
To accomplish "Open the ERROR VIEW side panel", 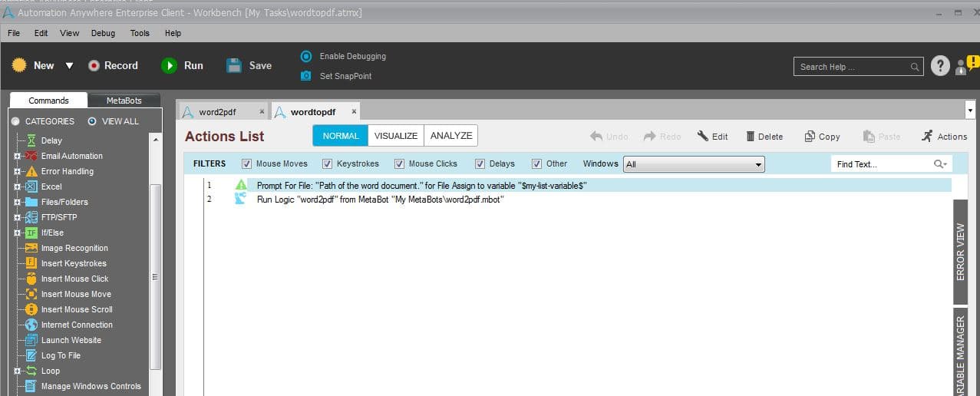I will point(961,252).
